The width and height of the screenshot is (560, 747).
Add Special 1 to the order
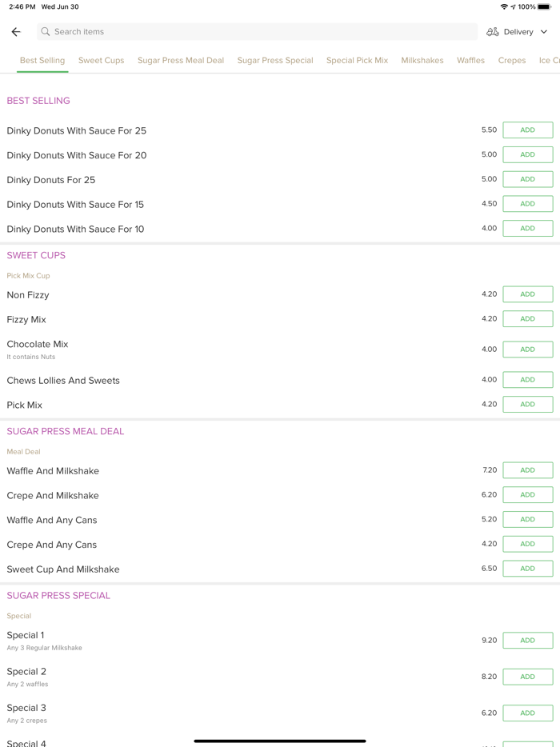(527, 641)
